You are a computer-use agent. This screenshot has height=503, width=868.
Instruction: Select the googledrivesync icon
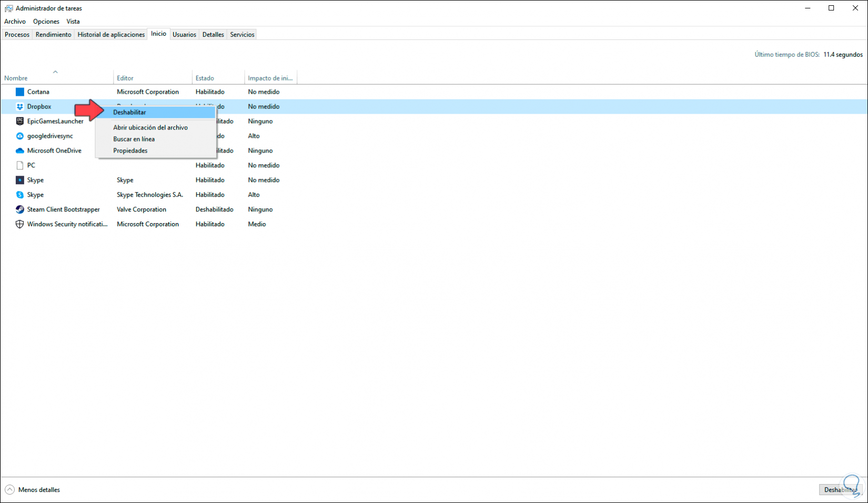click(19, 136)
